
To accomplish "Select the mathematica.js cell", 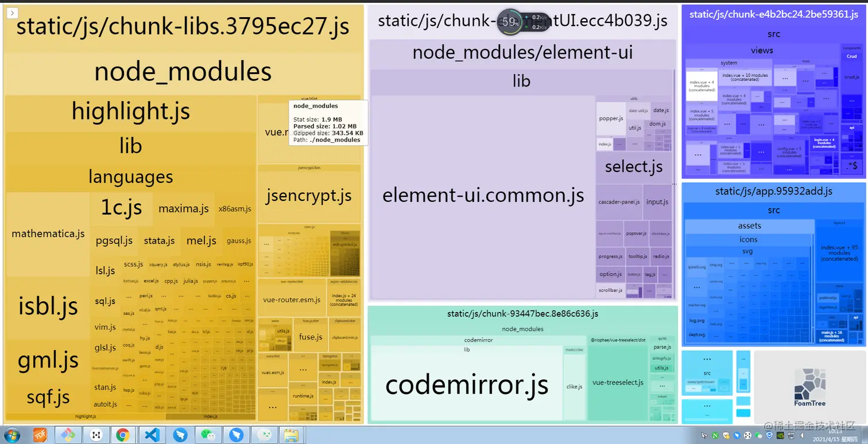I will coord(48,234).
